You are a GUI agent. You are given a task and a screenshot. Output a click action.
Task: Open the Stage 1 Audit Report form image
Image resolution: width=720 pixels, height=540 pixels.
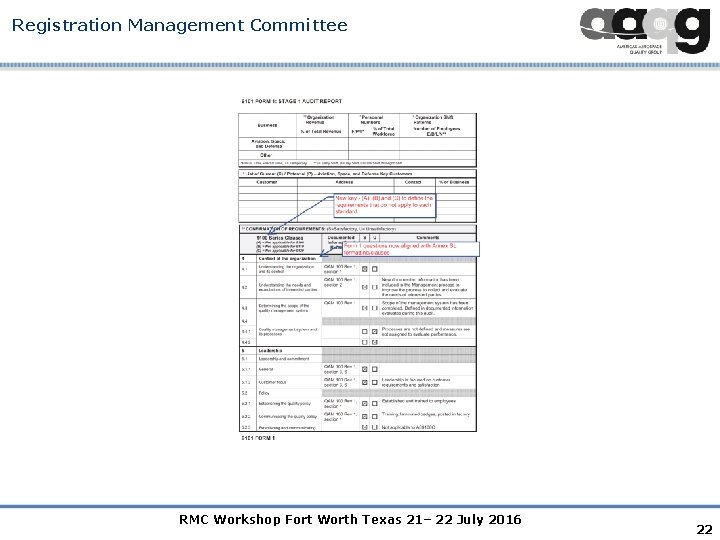click(358, 270)
